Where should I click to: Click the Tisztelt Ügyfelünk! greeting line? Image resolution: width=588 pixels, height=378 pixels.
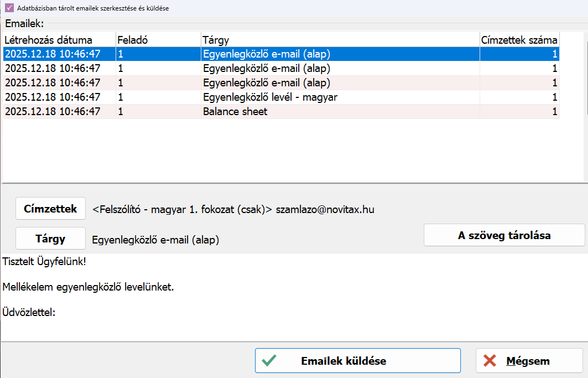(44, 261)
